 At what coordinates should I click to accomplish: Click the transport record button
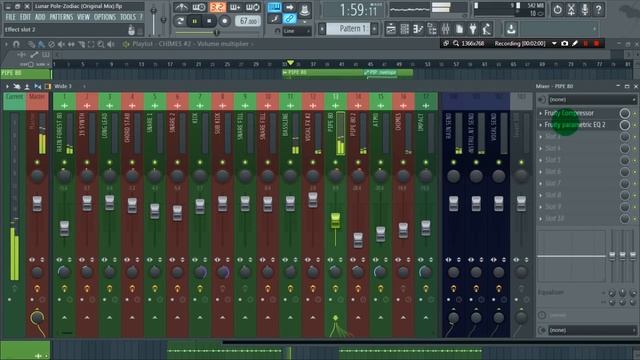click(224, 21)
